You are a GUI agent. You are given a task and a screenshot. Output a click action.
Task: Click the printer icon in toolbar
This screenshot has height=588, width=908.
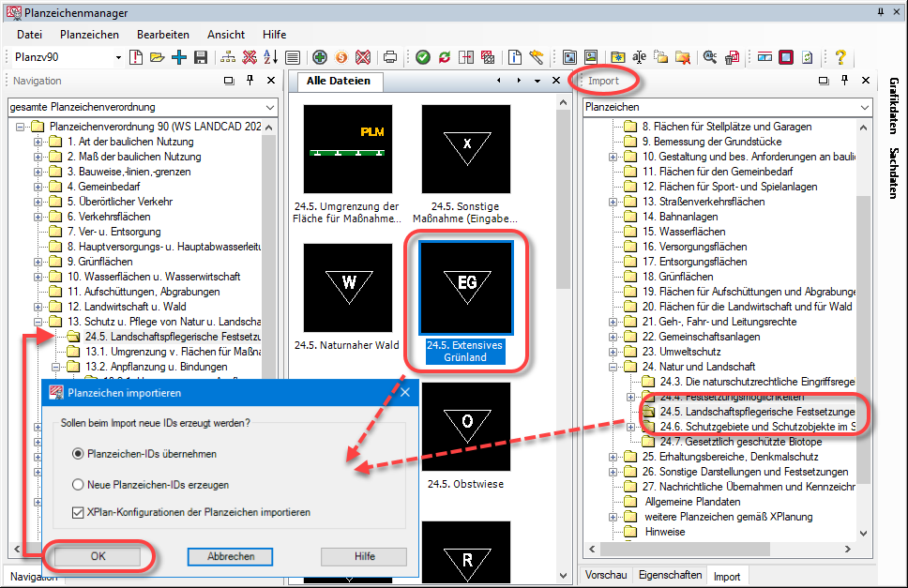pos(390,57)
